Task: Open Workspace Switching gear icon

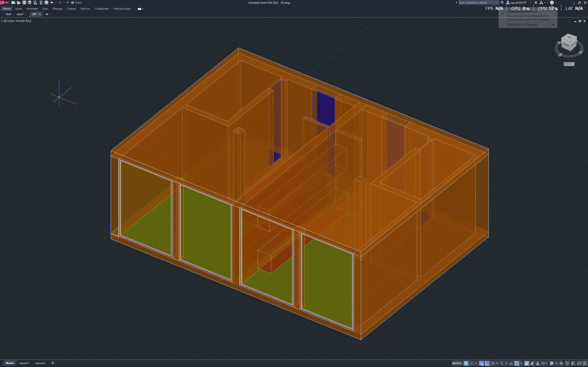Action: click(x=551, y=363)
